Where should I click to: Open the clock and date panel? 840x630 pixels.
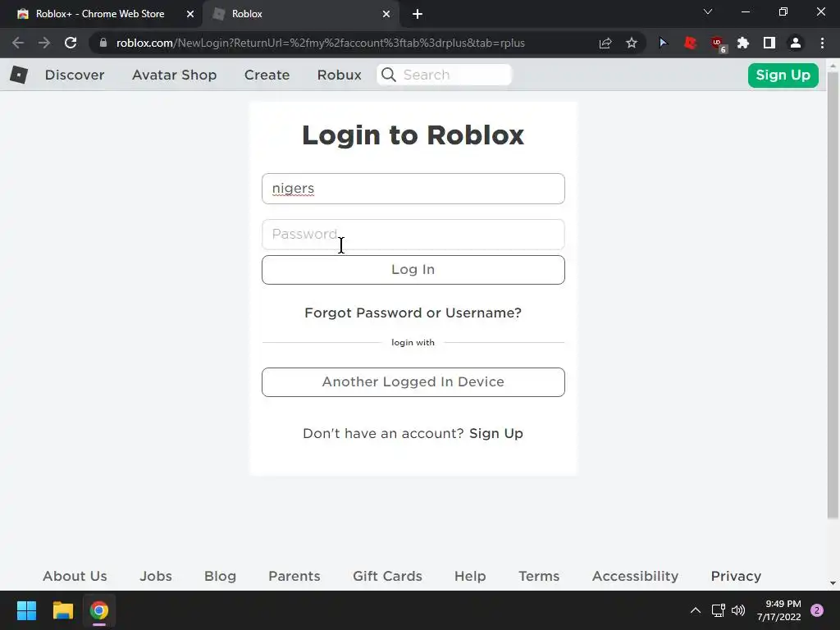[779, 610]
